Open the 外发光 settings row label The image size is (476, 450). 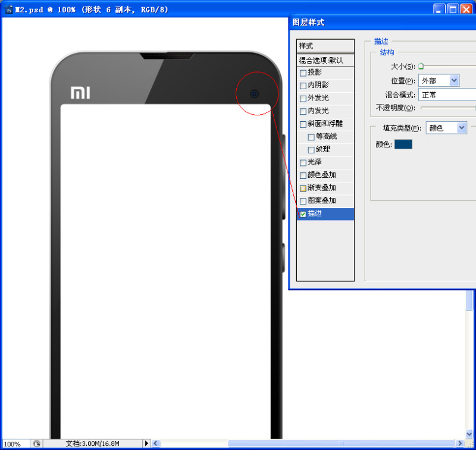coord(318,98)
